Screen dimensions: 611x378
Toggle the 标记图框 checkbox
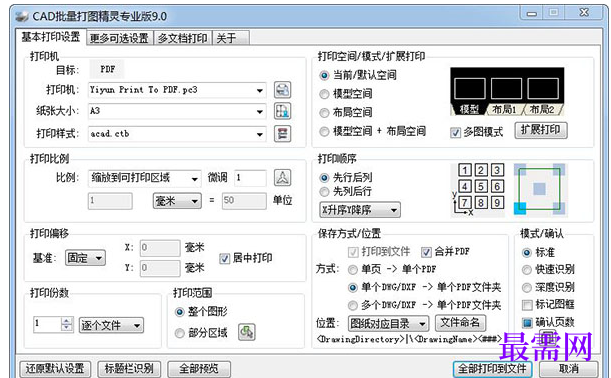(527, 305)
